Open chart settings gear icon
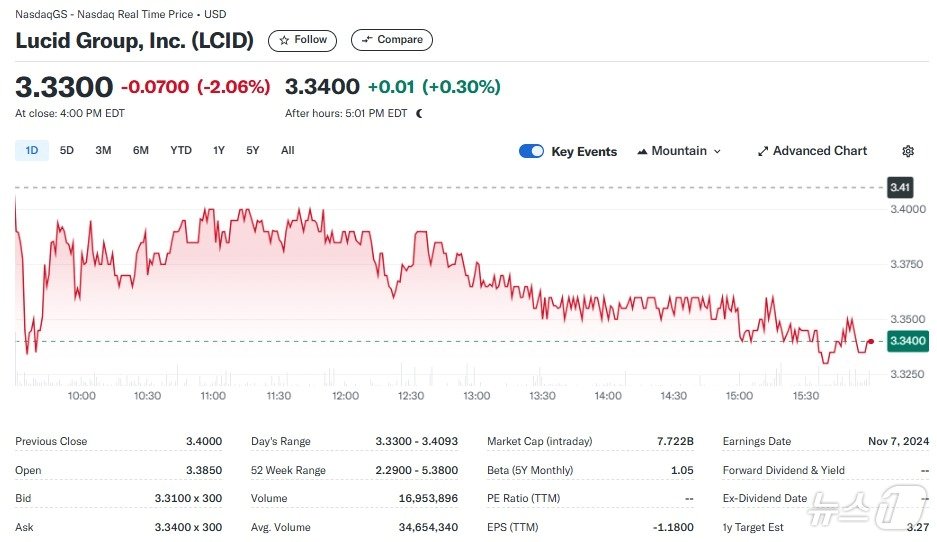The width and height of the screenshot is (937, 542). click(x=908, y=151)
